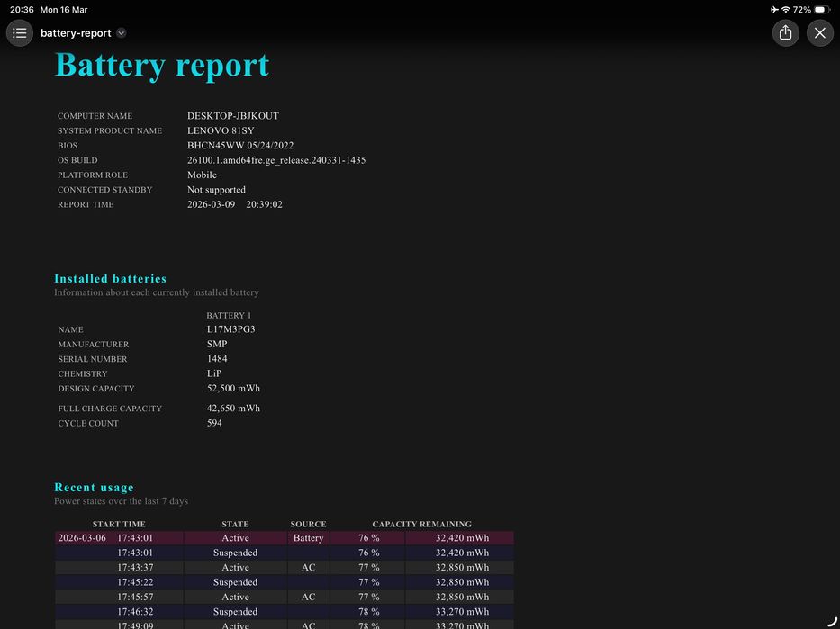This screenshot has width=840, height=629.
Task: Select the cycle count '594'
Action: tap(214, 423)
